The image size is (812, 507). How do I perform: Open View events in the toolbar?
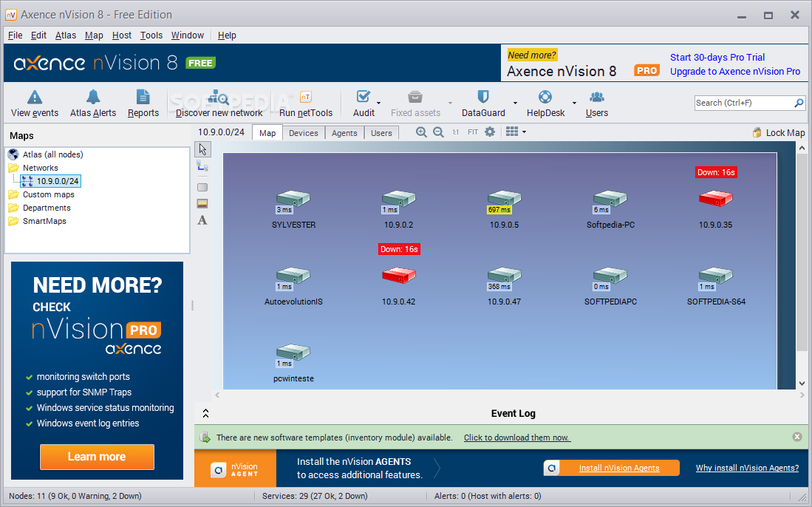(35, 103)
